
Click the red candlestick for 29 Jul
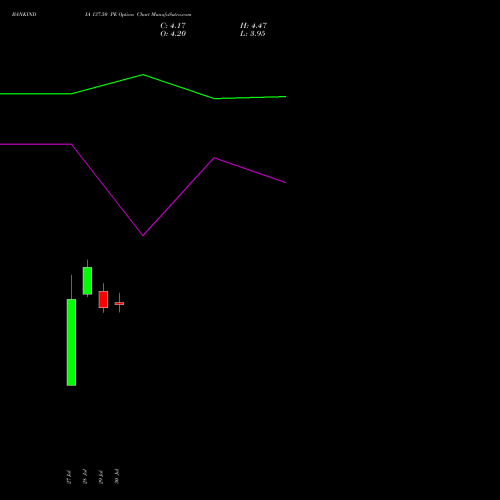(103, 299)
